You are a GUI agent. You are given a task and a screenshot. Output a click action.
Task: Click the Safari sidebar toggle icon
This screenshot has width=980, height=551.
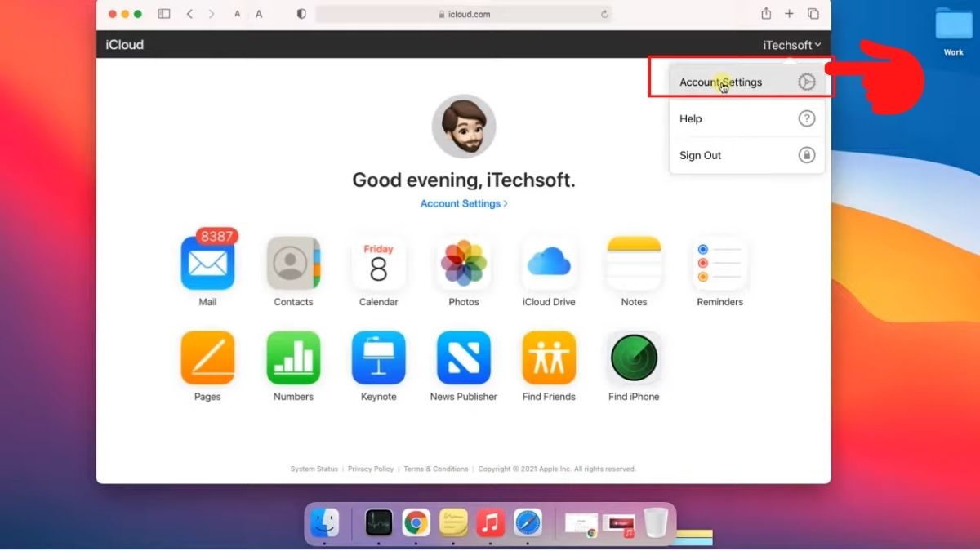163,14
